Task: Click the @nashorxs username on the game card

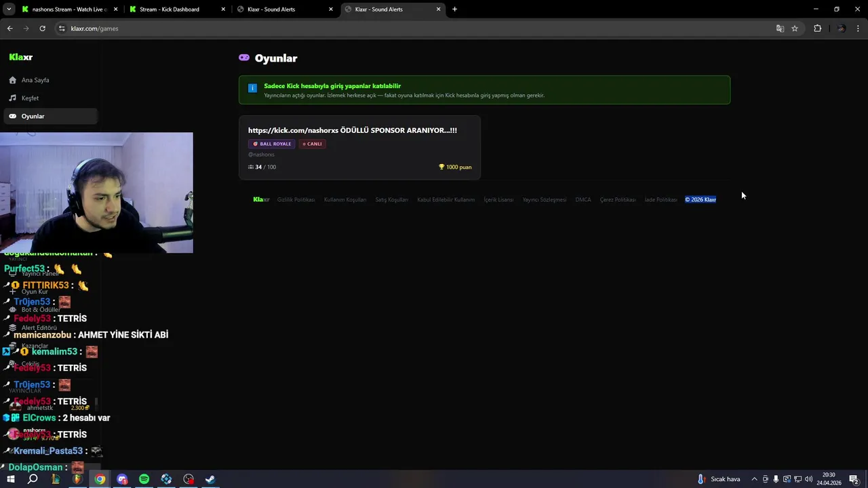Action: [x=261, y=155]
